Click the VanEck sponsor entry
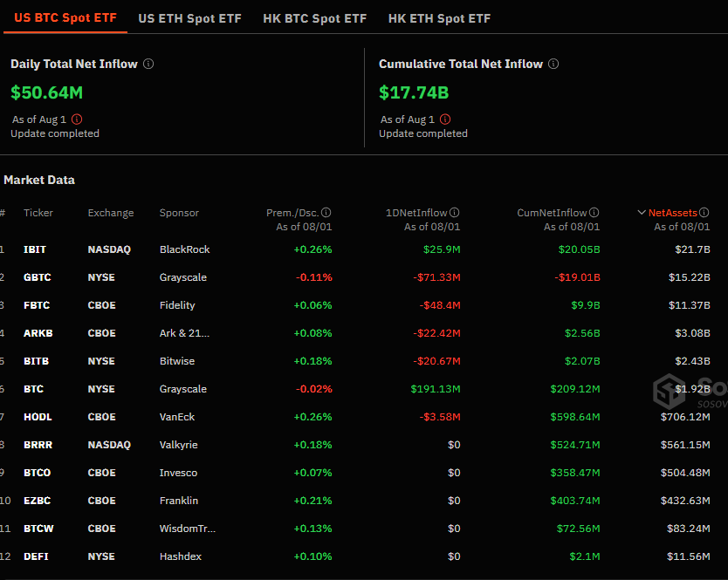 (176, 416)
